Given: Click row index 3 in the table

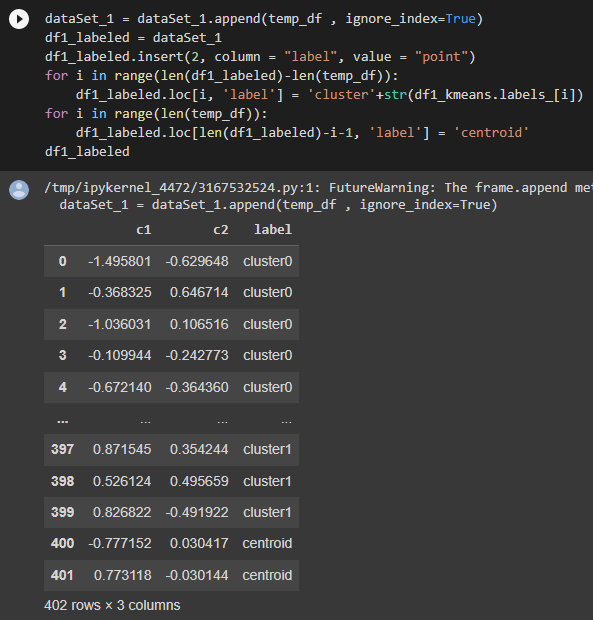Looking at the screenshot, I should (62, 355).
